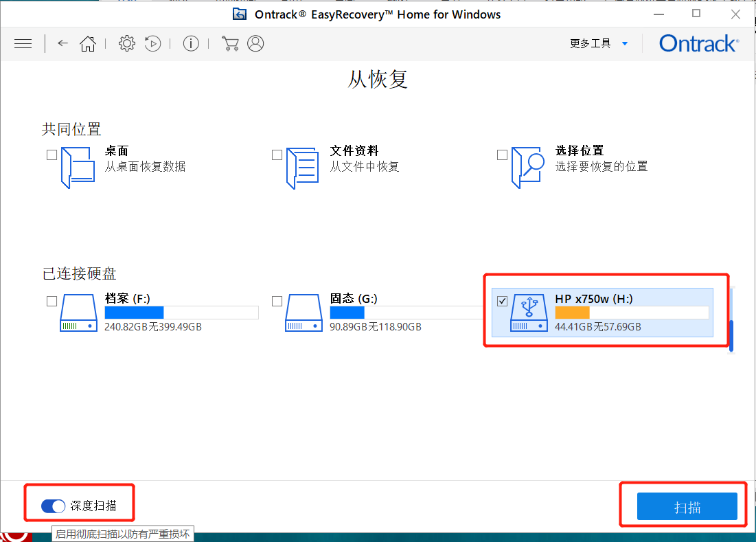This screenshot has height=542, width=756.
Task: Click the 固态 (G:) hard drive icon
Action: [x=303, y=313]
